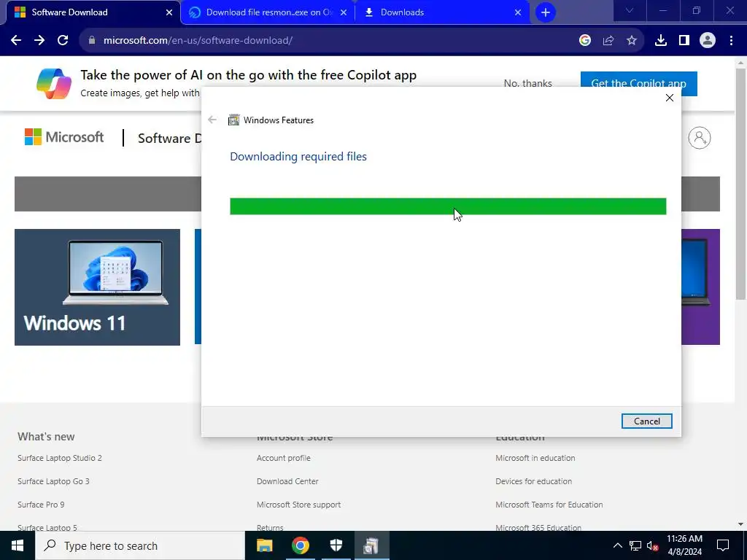The width and height of the screenshot is (747, 560).
Task: Click the network icon in the system tray
Action: pos(635,545)
